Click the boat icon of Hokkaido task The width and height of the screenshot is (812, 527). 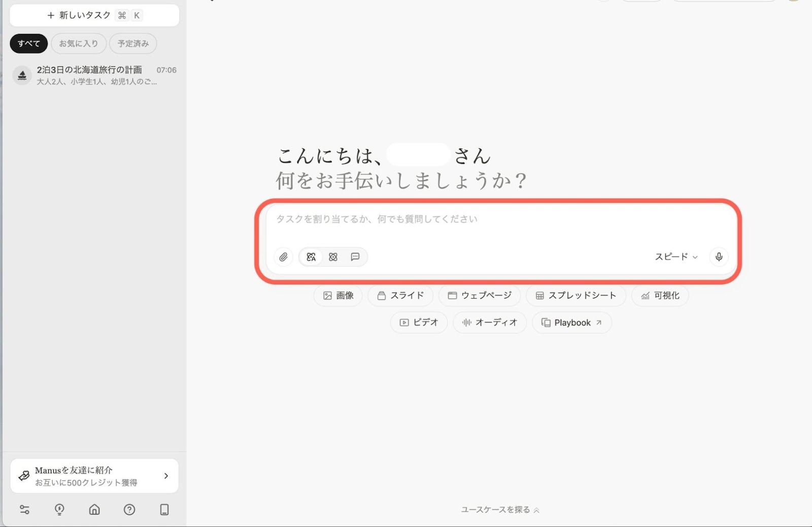[22, 76]
